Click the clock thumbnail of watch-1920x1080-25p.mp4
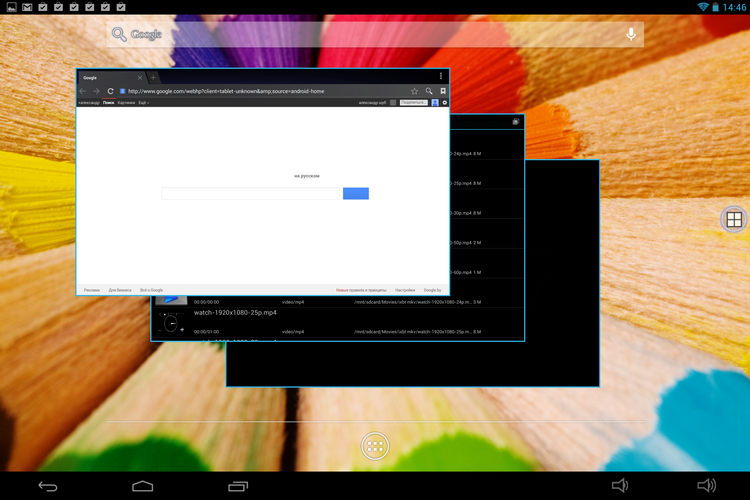 171,323
